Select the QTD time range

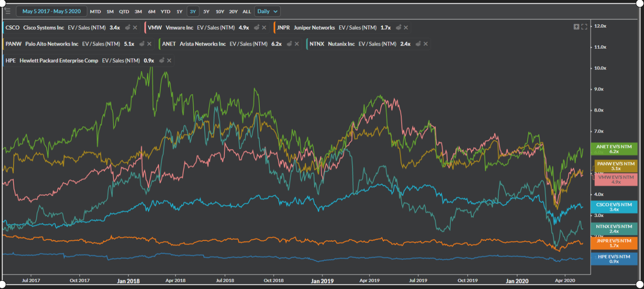pyautogui.click(x=124, y=12)
